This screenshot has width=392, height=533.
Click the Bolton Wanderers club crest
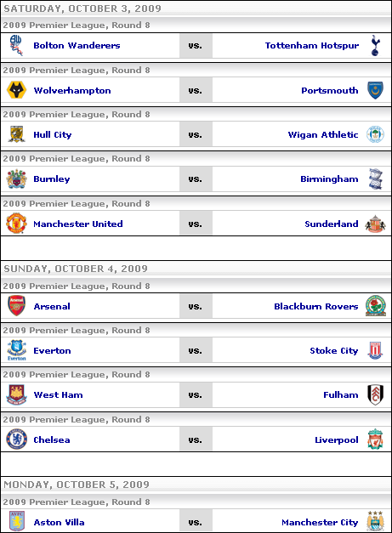pos(16,45)
